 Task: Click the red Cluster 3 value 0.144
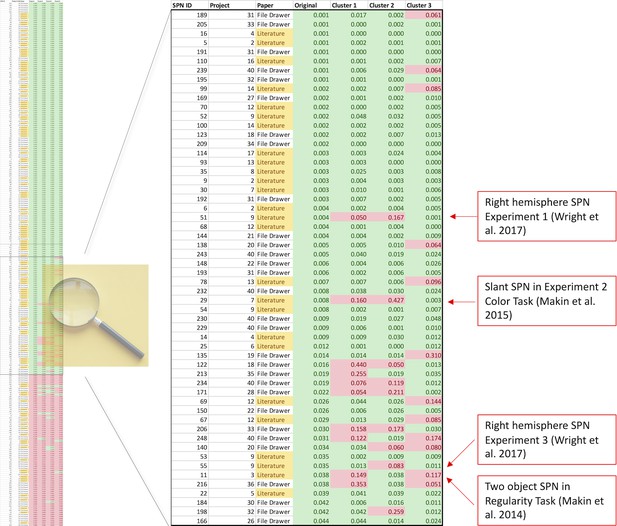click(424, 401)
